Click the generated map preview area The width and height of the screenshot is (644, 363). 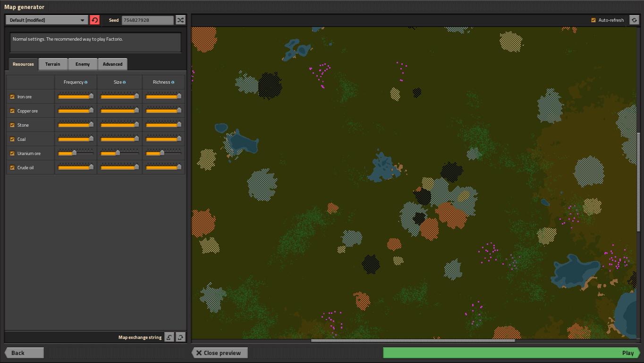point(414,182)
